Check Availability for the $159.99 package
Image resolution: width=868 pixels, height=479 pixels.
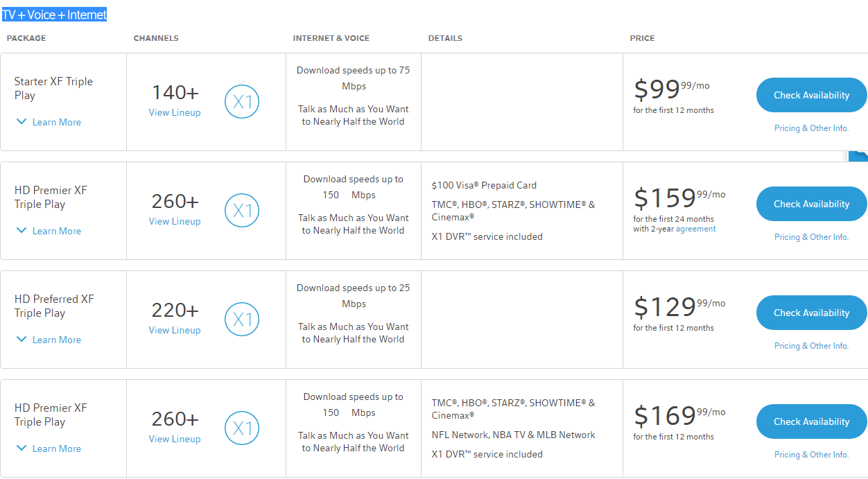point(811,204)
